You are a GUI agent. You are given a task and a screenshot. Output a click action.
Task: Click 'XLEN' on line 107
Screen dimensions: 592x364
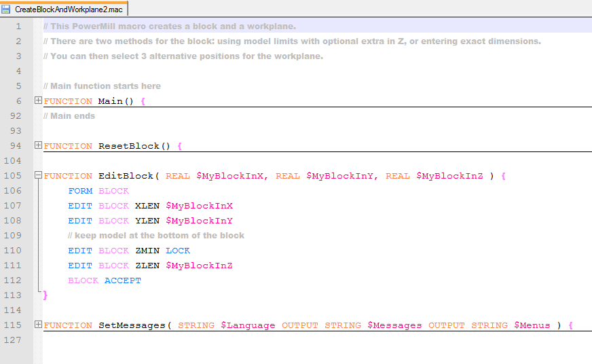tap(147, 206)
